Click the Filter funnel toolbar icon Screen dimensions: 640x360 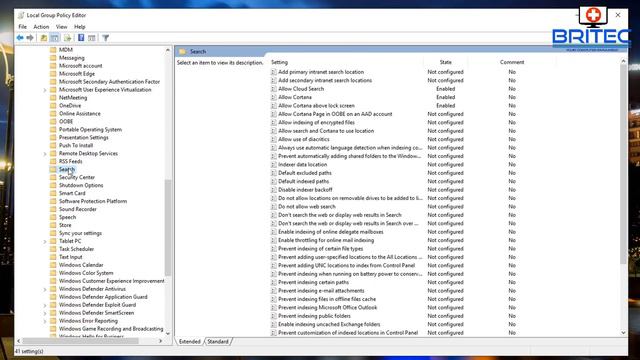click(105, 38)
